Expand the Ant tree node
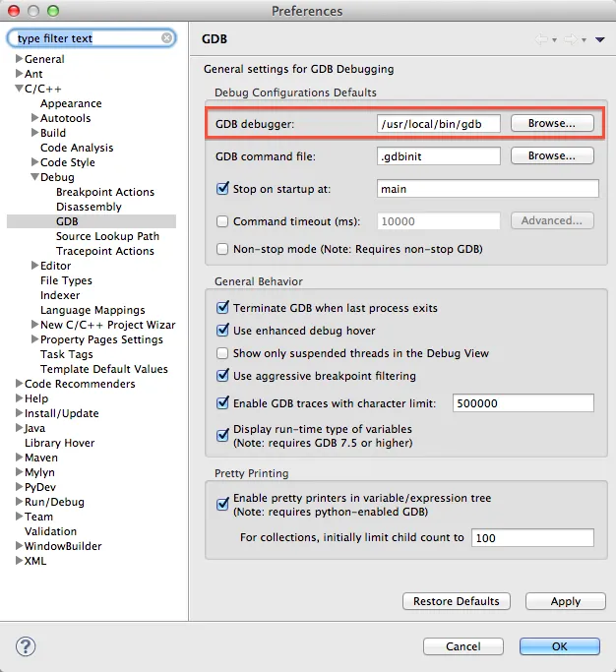Screen dimensions: 616x672 click(19, 73)
